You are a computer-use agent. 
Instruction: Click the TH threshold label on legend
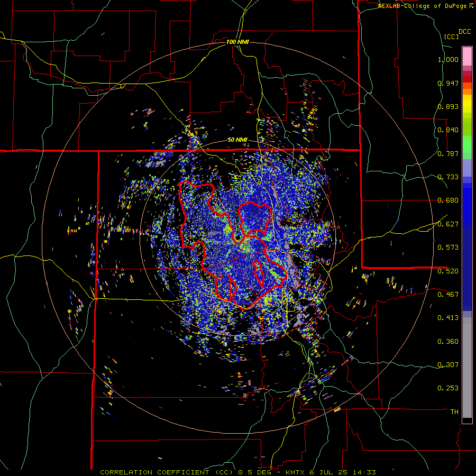pos(454,412)
